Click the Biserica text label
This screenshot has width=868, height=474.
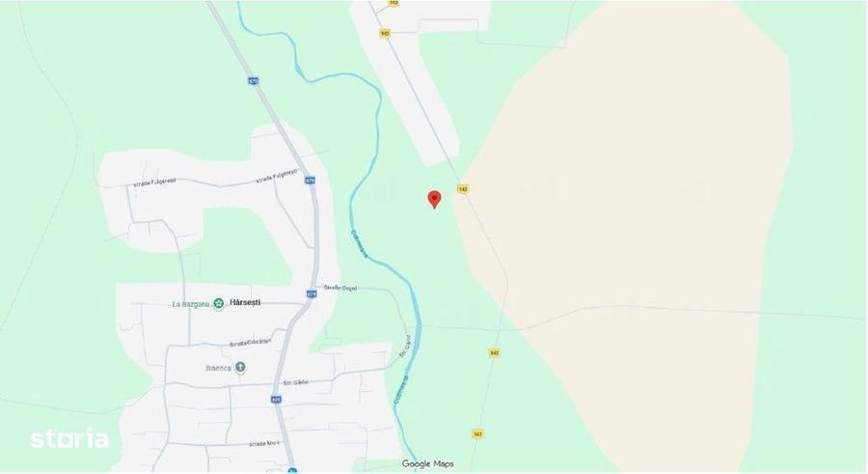218,368
